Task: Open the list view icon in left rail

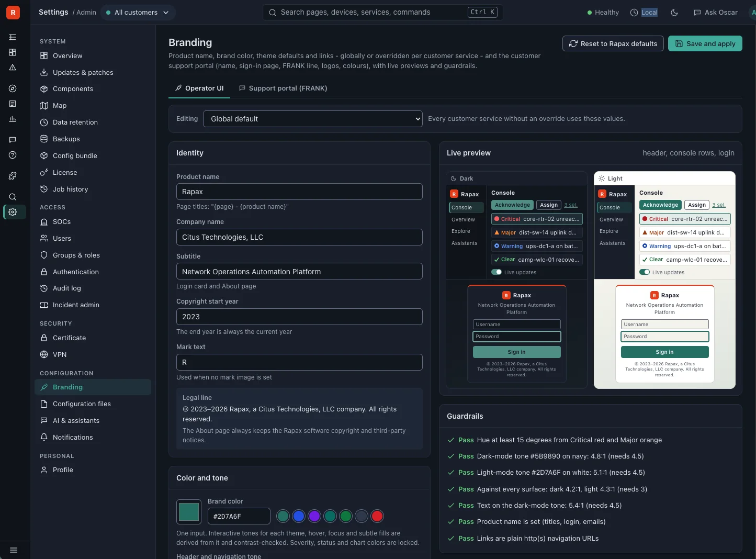Action: pos(13,37)
